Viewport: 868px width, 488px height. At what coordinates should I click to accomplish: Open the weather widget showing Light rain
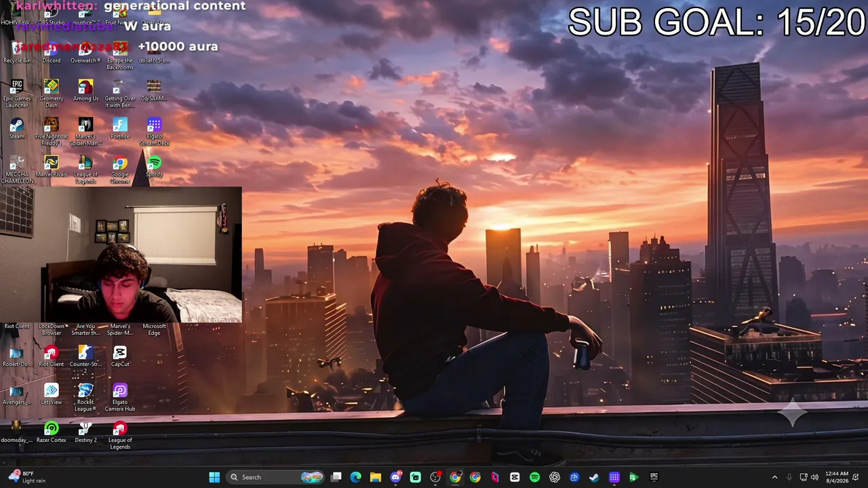pyautogui.click(x=26, y=477)
